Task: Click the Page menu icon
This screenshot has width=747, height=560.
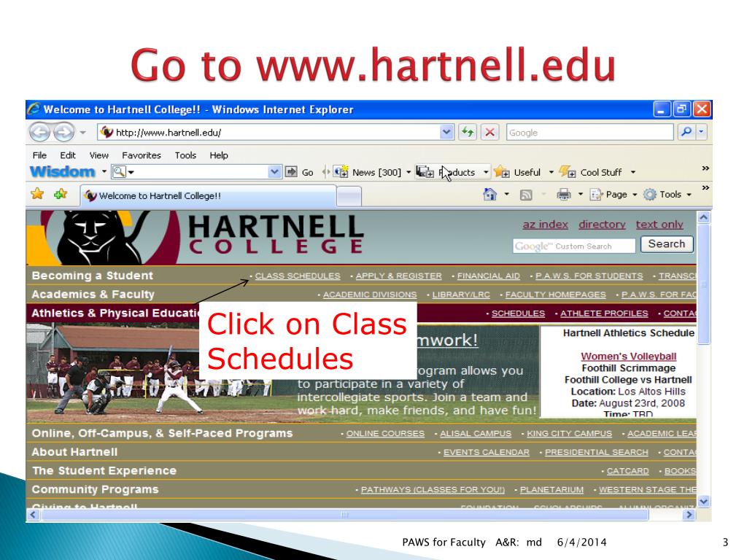Action: [596, 194]
